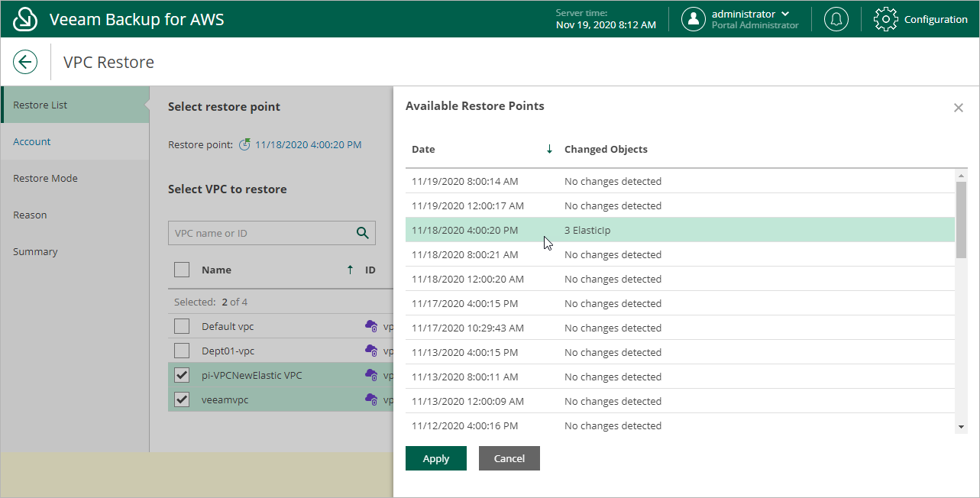Click the veeamvpc name
Viewport: 980px width, 498px height.
tap(225, 399)
